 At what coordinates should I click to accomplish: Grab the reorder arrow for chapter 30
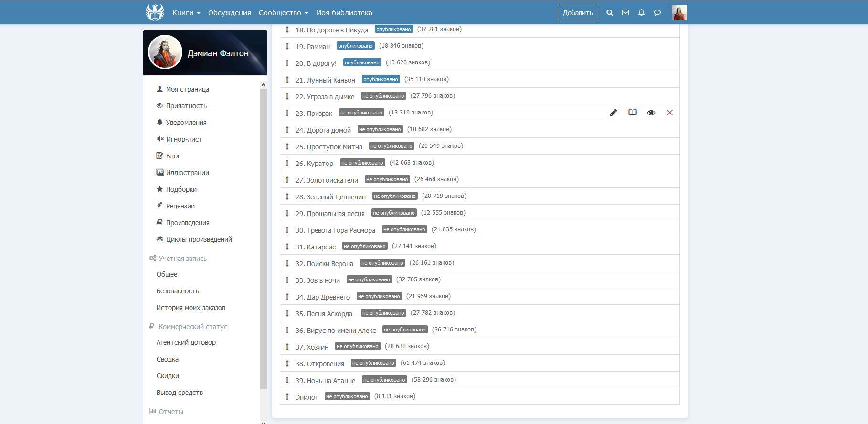point(287,230)
